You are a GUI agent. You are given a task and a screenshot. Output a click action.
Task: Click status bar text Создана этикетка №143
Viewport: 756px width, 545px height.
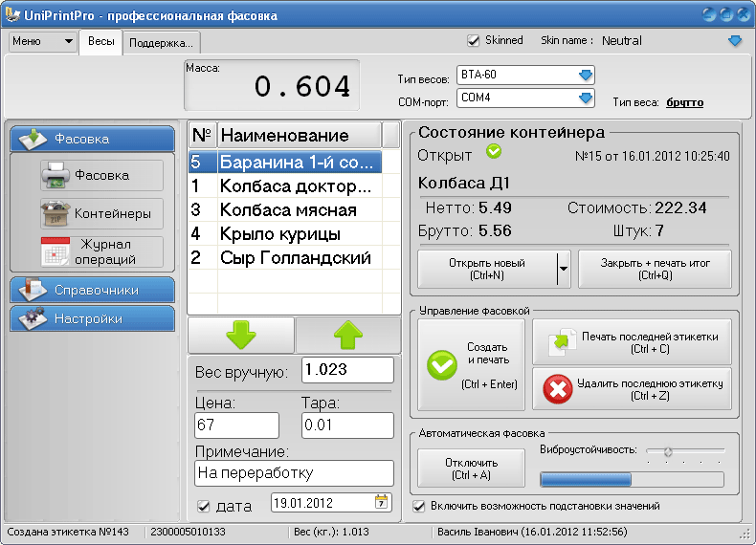pos(68,532)
